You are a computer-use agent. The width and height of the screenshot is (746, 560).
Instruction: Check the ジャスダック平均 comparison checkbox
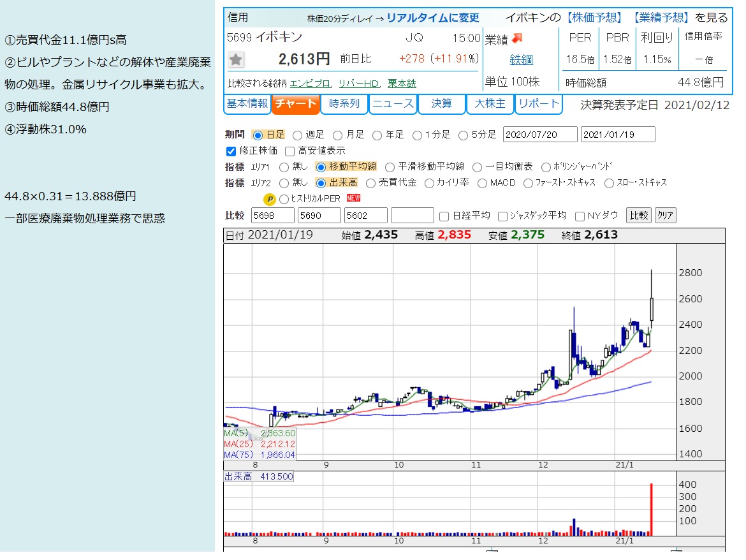point(502,216)
